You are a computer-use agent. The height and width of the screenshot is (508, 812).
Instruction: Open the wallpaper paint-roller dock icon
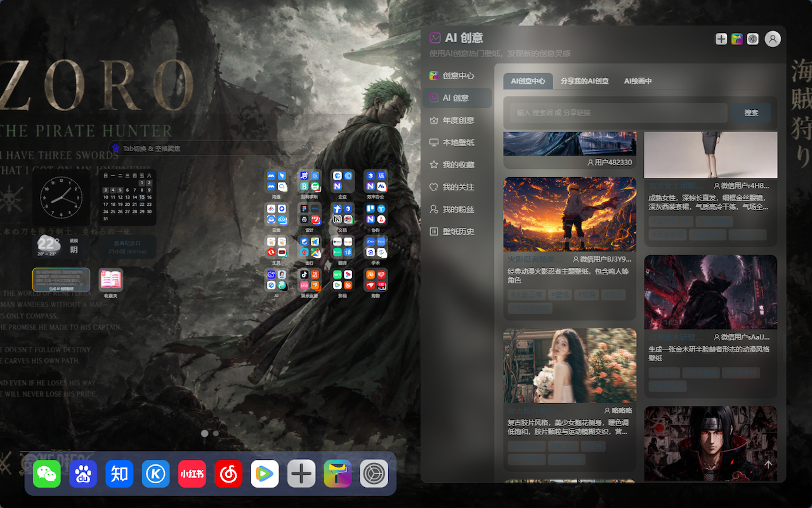(337, 474)
